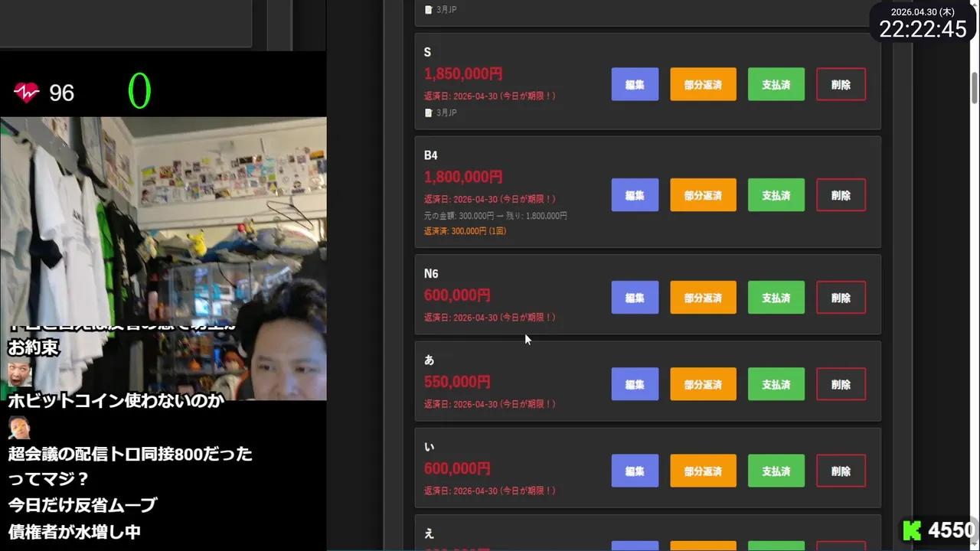Click the 返済日 line in the S card
This screenshot has width=980, height=551.
pos(490,96)
